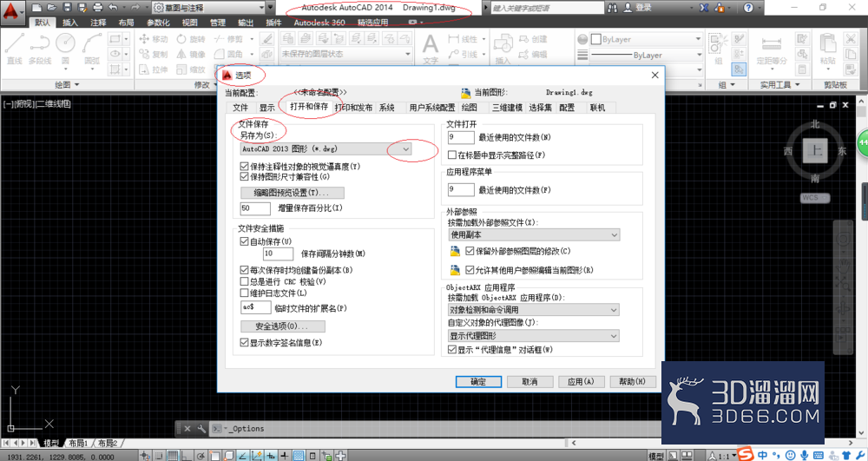Expand the 绘图 ribbon panel
This screenshot has height=461, width=868.
67,85
